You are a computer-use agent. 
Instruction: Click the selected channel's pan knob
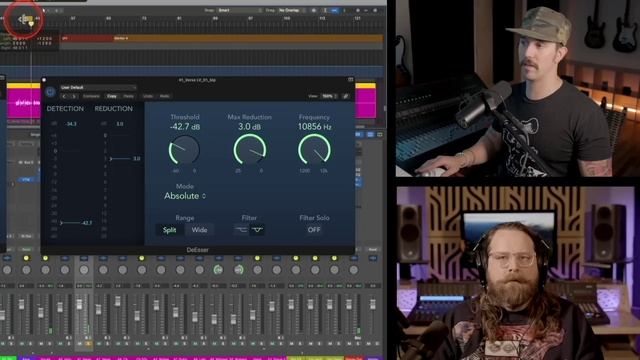pyautogui.click(x=84, y=270)
